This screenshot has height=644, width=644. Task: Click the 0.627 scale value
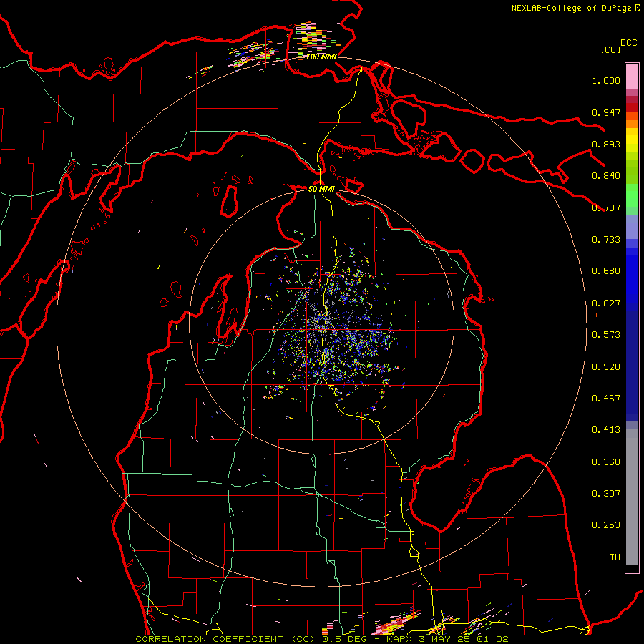[x=606, y=303]
